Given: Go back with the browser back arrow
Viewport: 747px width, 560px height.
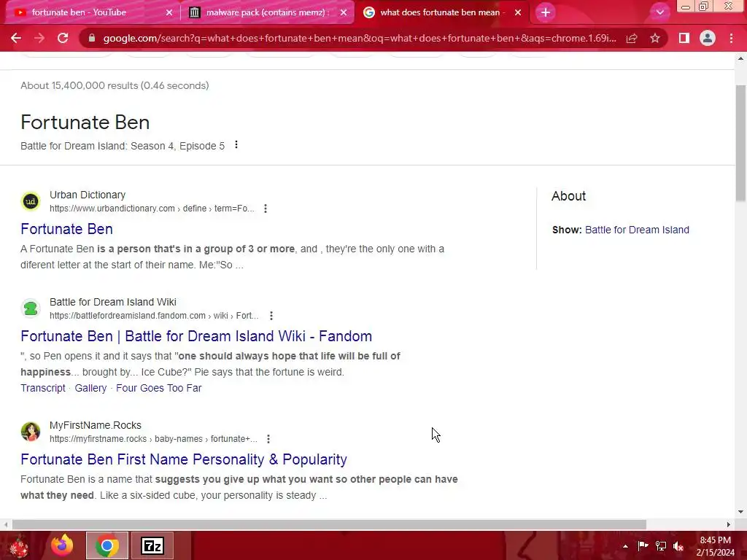Looking at the screenshot, I should click(16, 38).
